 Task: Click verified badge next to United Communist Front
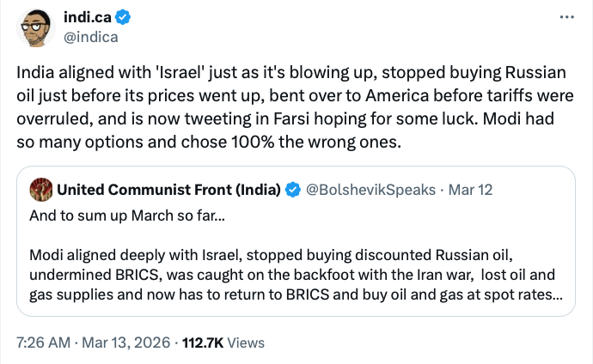[x=291, y=189]
